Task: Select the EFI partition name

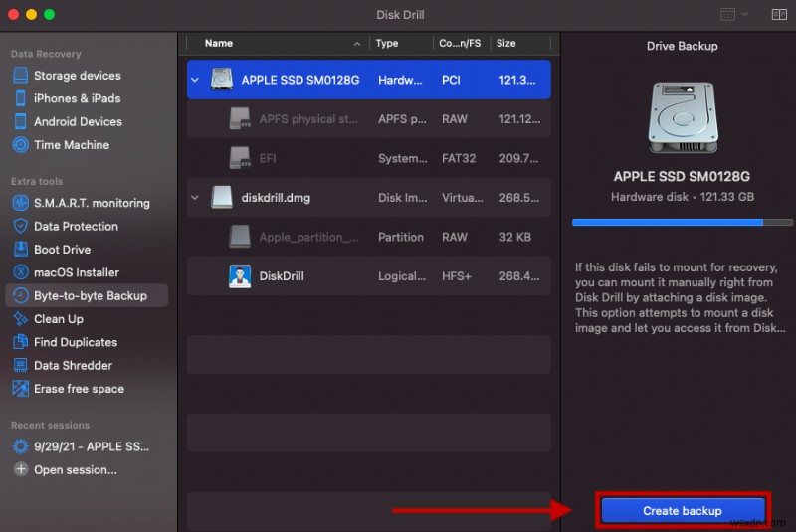Action: click(268, 158)
